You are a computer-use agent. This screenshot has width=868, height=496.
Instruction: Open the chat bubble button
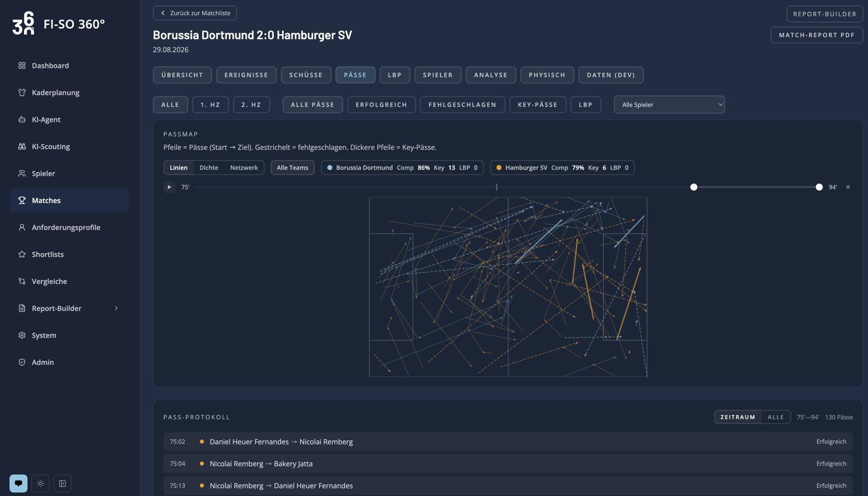18,484
